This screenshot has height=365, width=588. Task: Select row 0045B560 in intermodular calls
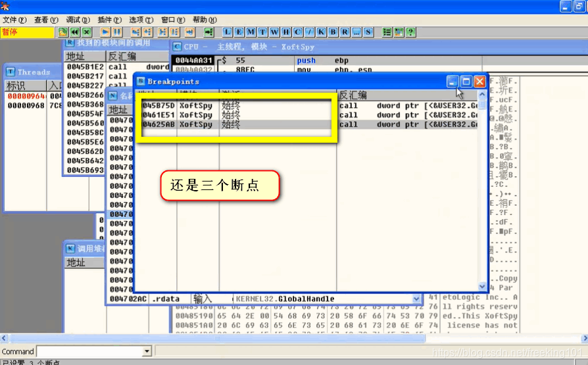click(85, 123)
